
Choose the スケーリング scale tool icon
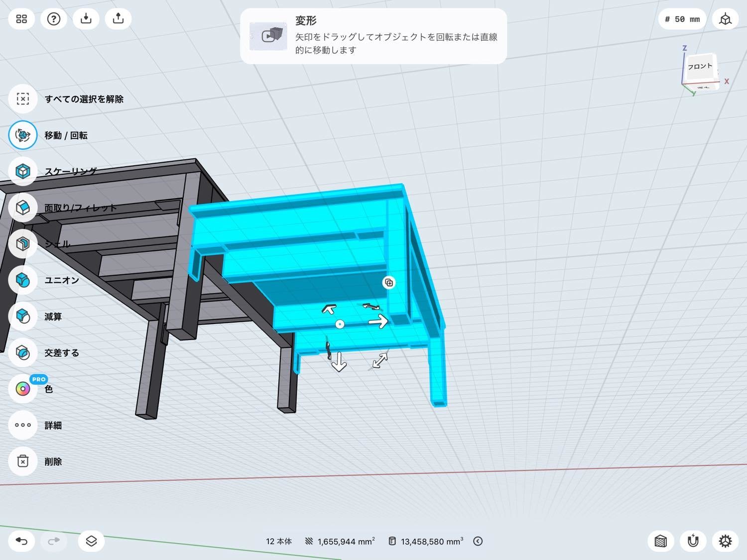[23, 171]
